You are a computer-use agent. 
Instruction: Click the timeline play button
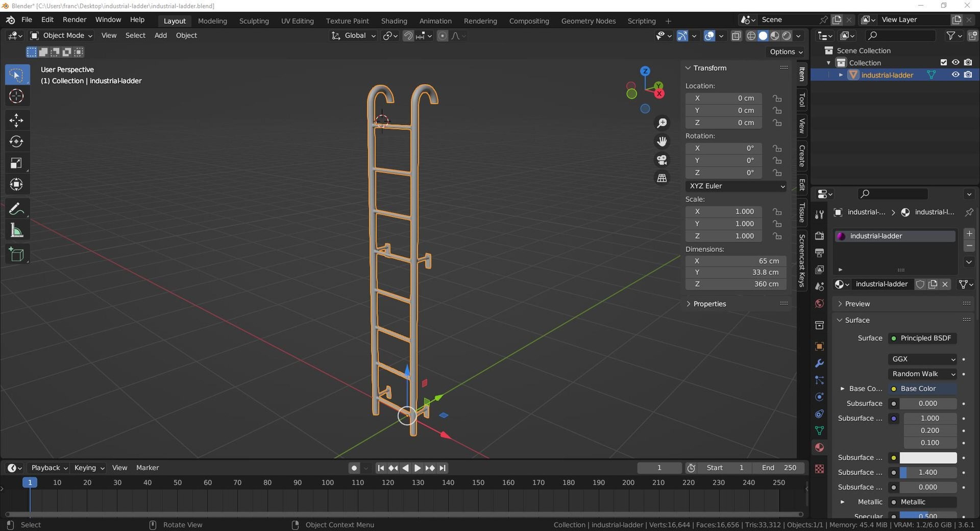[x=418, y=468]
